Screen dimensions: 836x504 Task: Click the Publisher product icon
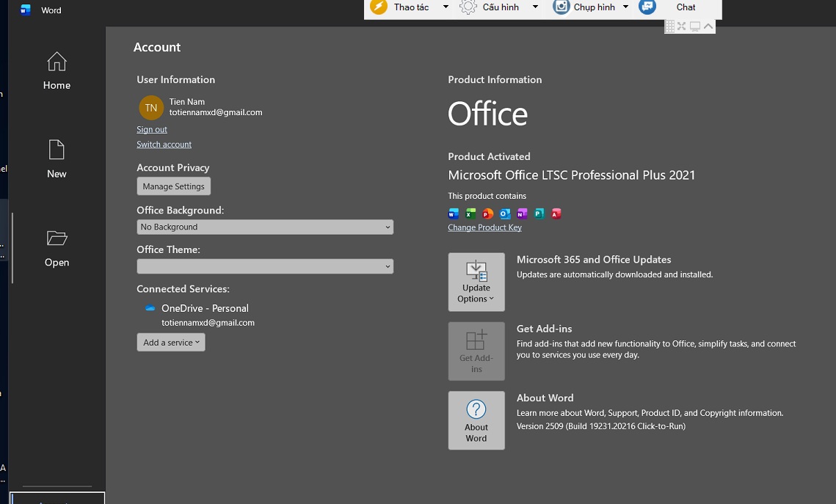539,213
